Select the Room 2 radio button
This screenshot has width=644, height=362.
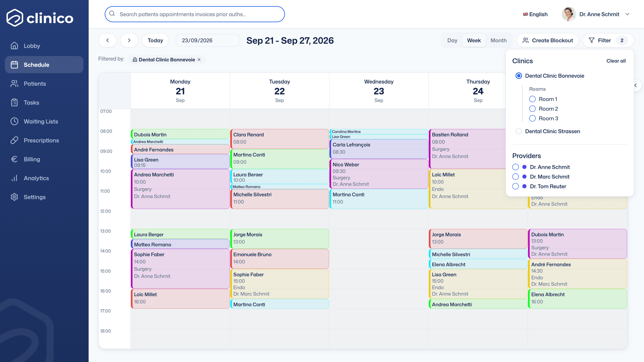(x=532, y=109)
